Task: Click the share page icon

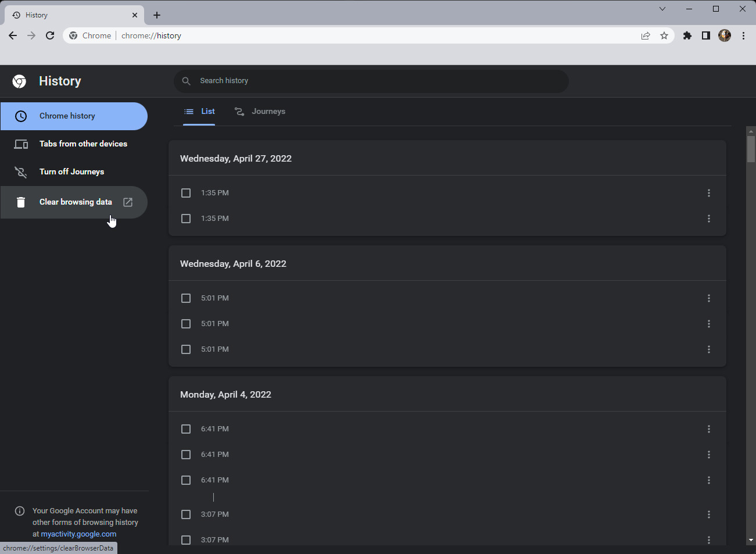Action: click(x=646, y=35)
